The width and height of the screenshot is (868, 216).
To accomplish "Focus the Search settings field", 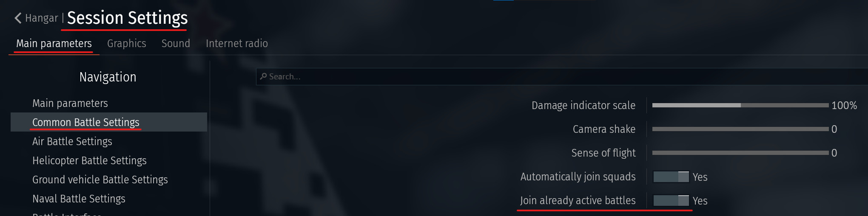I will [x=562, y=76].
